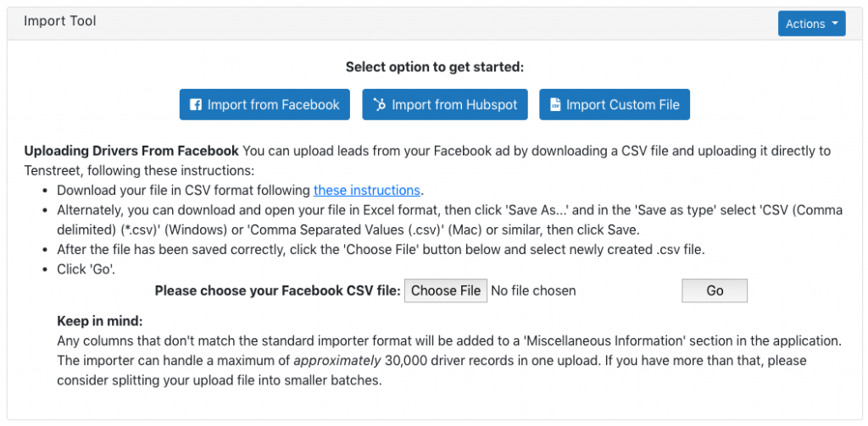Select the Import from Hubspot option
Viewport: 868px width, 426px height.
pos(445,104)
